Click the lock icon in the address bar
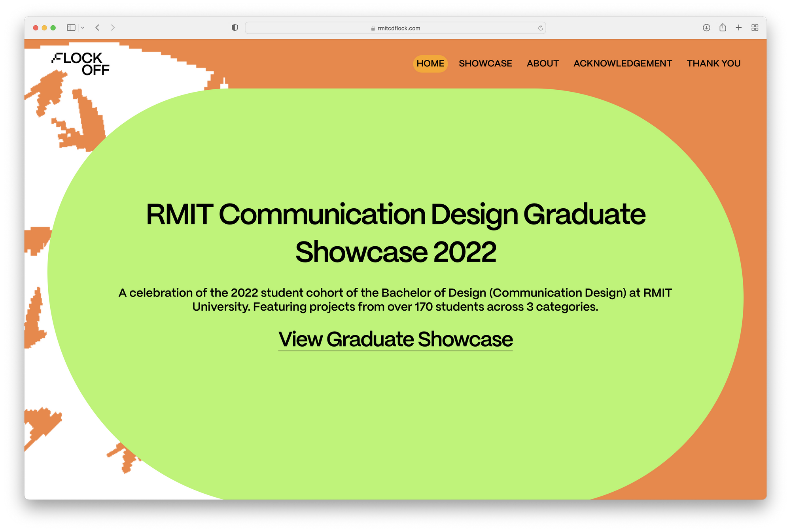The width and height of the screenshot is (791, 532). (x=373, y=28)
